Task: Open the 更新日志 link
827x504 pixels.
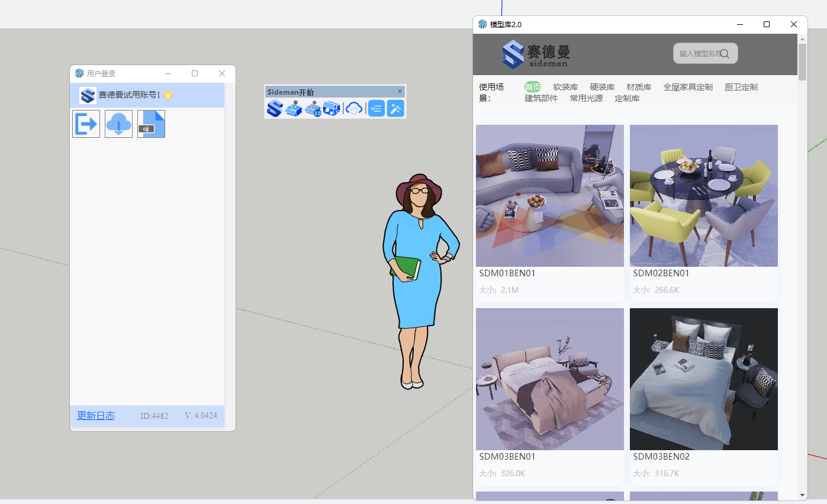Action: [x=96, y=416]
